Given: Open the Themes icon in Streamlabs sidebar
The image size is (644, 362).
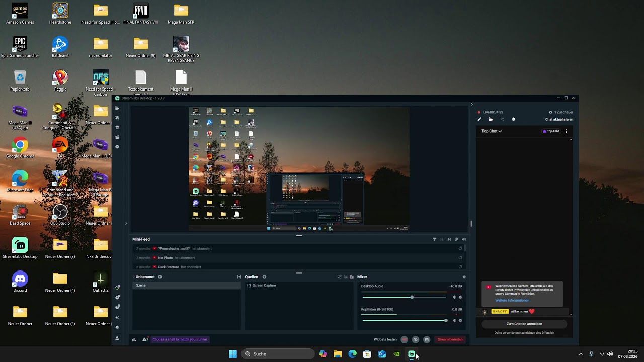Looking at the screenshot, I should click(x=117, y=118).
